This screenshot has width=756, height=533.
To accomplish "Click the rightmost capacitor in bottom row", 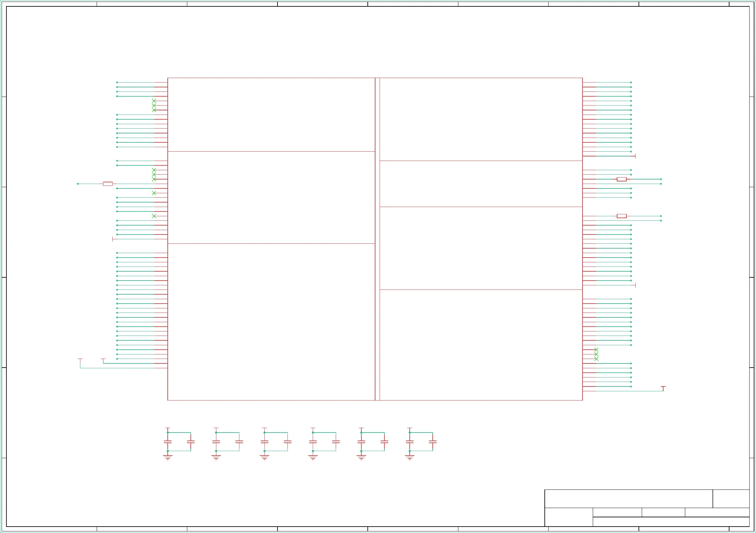I will pyautogui.click(x=433, y=442).
